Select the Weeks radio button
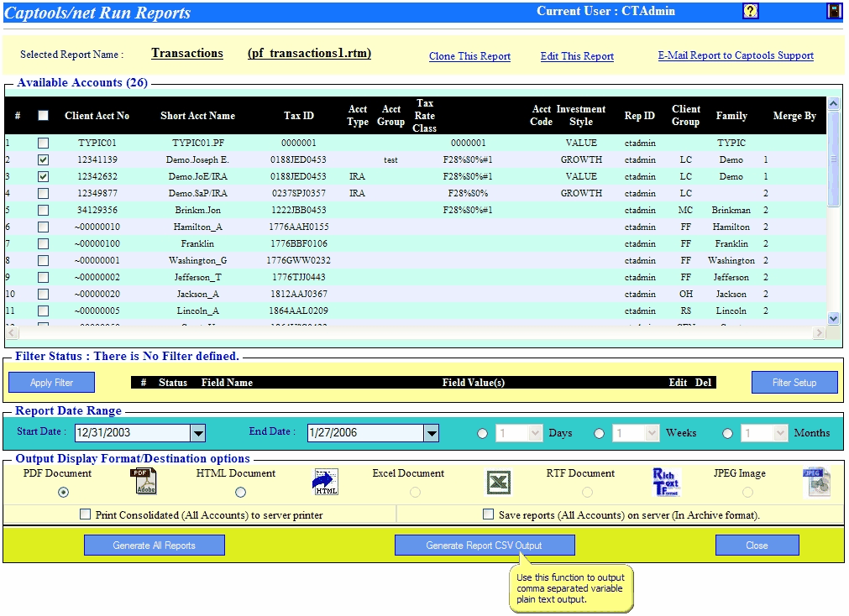 [x=599, y=433]
